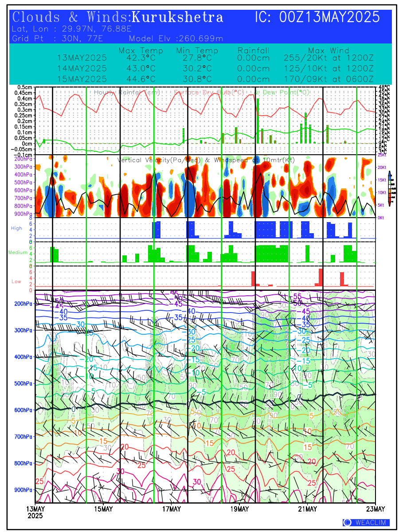Select the 15MAY2025 row date label

point(82,79)
